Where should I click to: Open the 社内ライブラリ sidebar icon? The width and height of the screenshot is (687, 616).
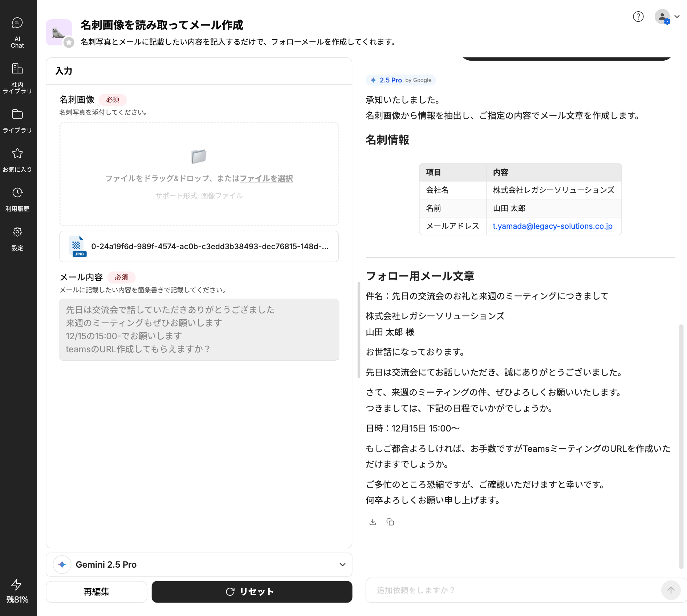click(17, 78)
